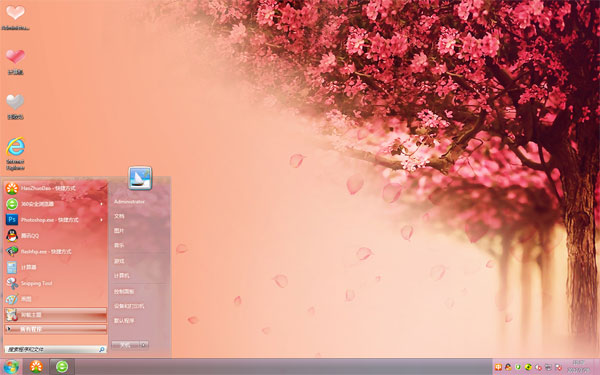Open the silver heart Recycle Bin icon
This screenshot has width=600, height=375.
(x=15, y=106)
